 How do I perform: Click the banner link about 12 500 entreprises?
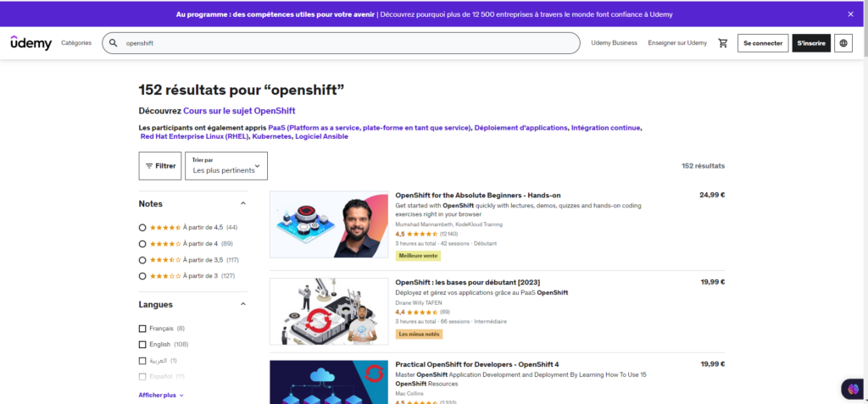pyautogui.click(x=526, y=14)
